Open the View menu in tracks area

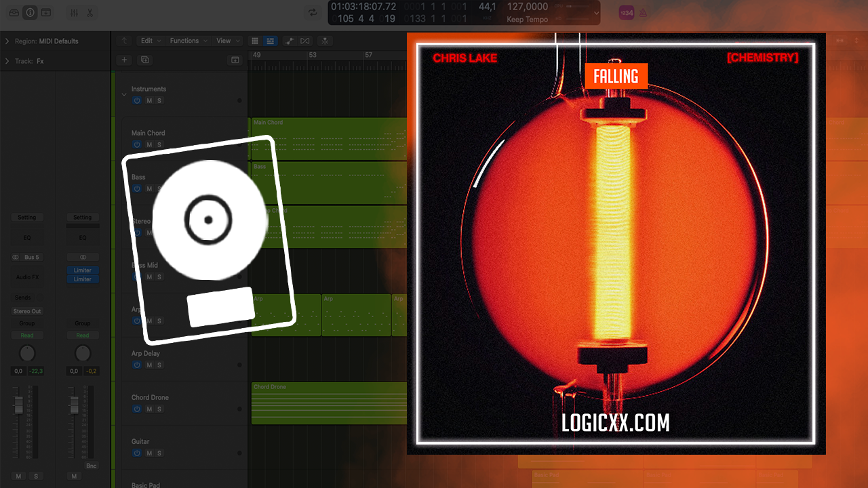(226, 41)
